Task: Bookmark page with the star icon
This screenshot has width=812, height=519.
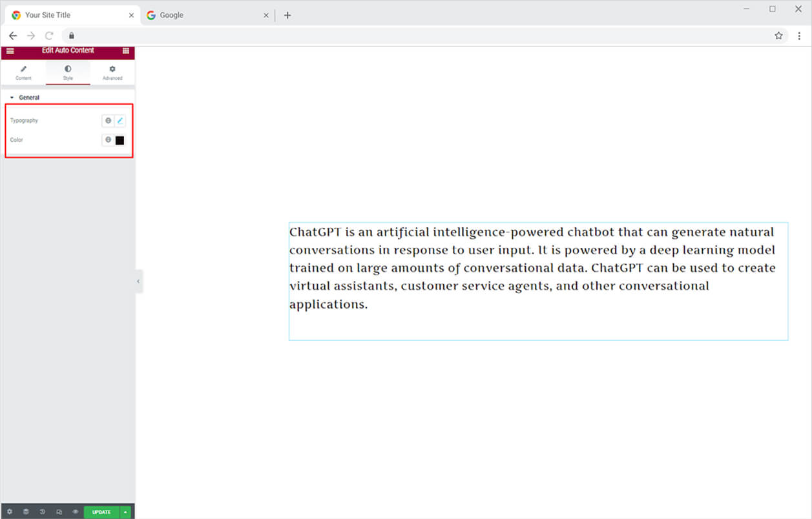Action: click(x=778, y=36)
